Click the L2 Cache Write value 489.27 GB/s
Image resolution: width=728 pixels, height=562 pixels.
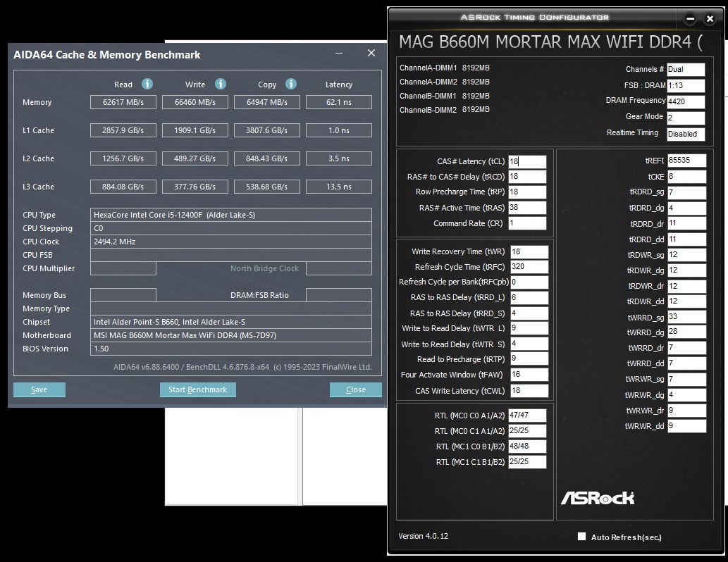(x=195, y=158)
